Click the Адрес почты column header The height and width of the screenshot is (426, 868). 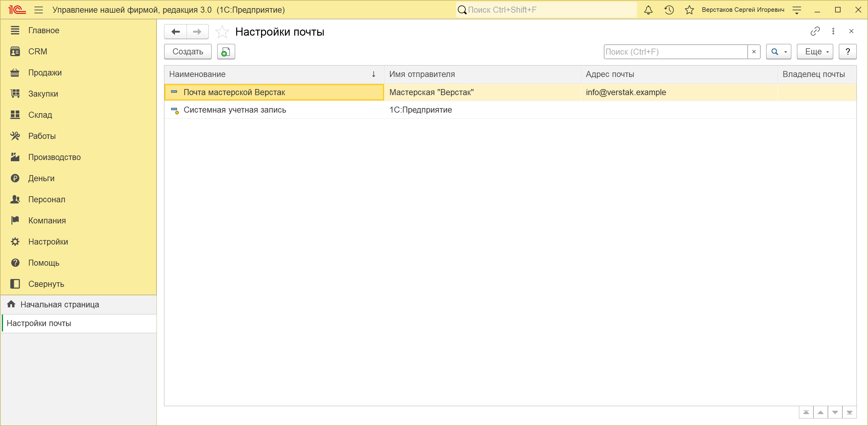(x=679, y=74)
